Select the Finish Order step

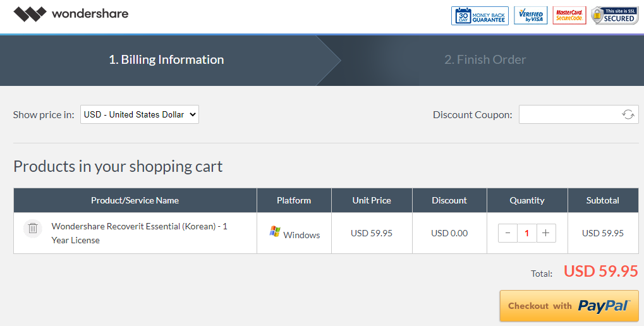(x=485, y=60)
